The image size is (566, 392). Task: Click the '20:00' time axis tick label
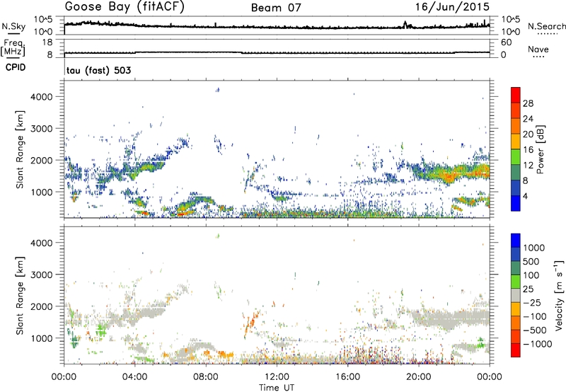click(x=418, y=377)
